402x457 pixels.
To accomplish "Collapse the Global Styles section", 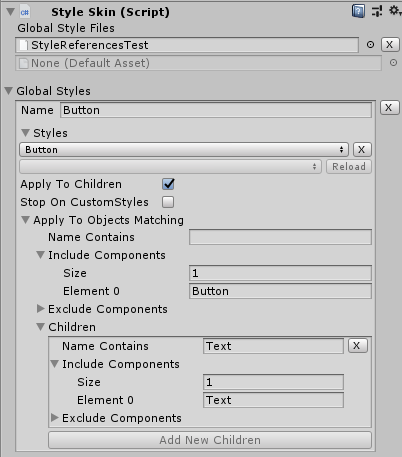I will (9, 91).
